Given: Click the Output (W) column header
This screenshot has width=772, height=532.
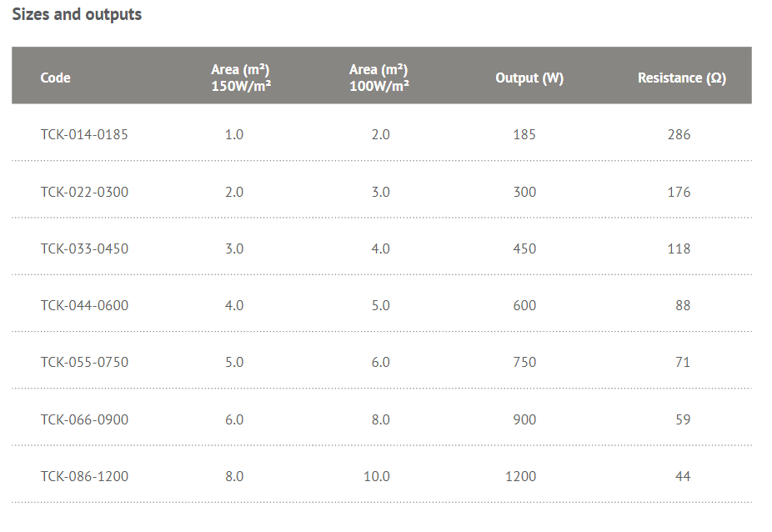Looking at the screenshot, I should (x=529, y=78).
